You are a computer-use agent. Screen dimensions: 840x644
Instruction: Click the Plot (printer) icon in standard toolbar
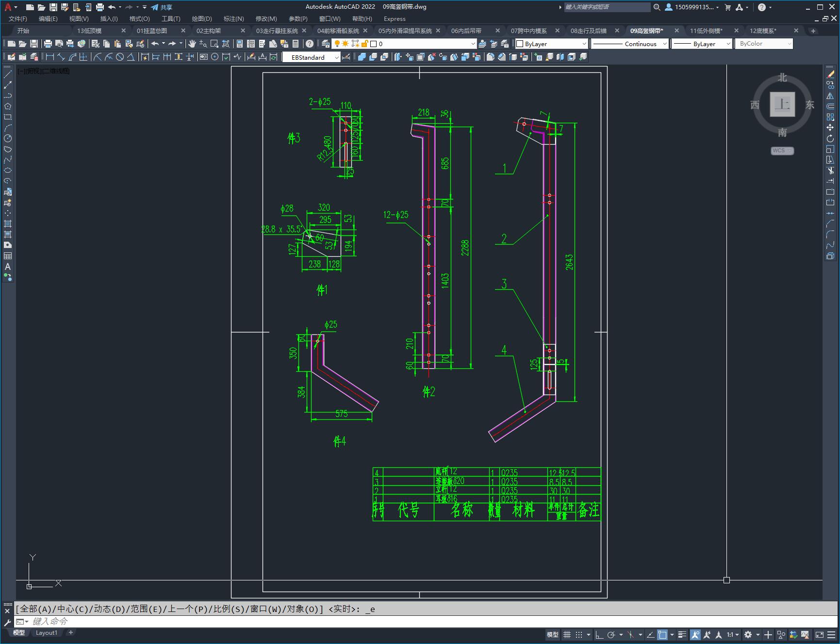pos(48,44)
